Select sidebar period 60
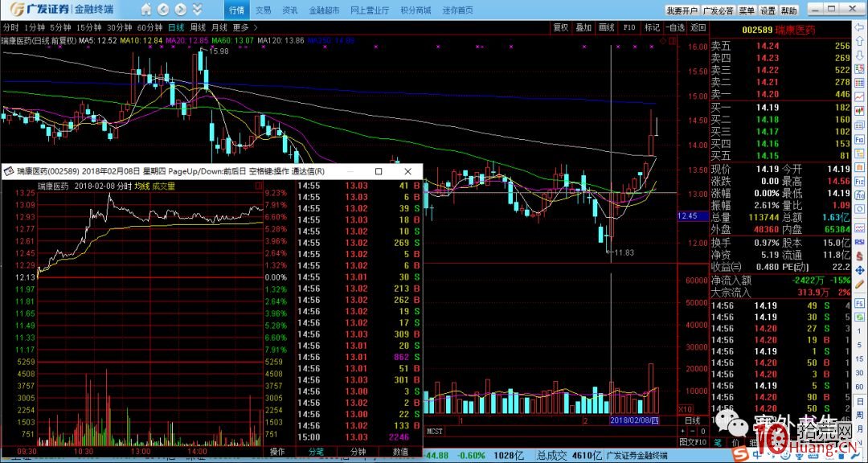 (860, 387)
